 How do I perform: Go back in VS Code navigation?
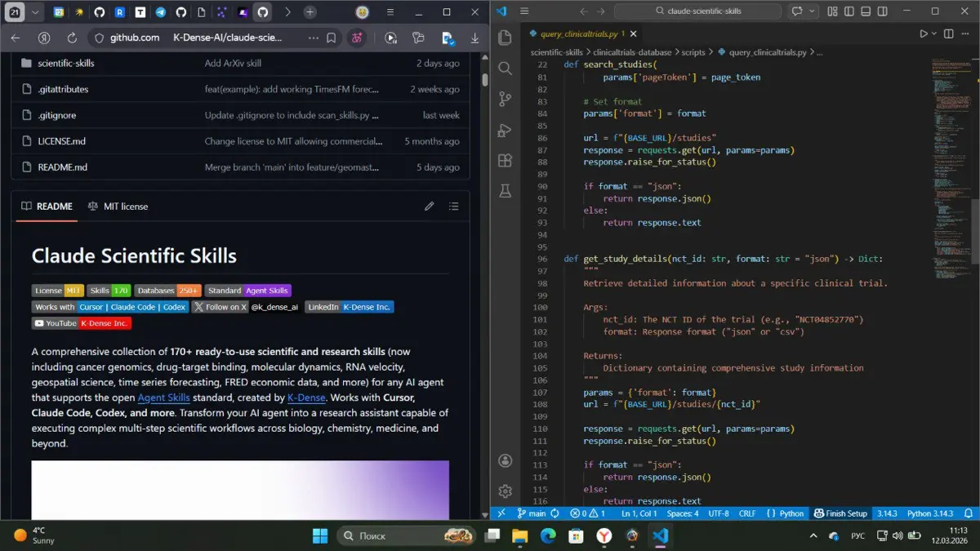click(583, 11)
